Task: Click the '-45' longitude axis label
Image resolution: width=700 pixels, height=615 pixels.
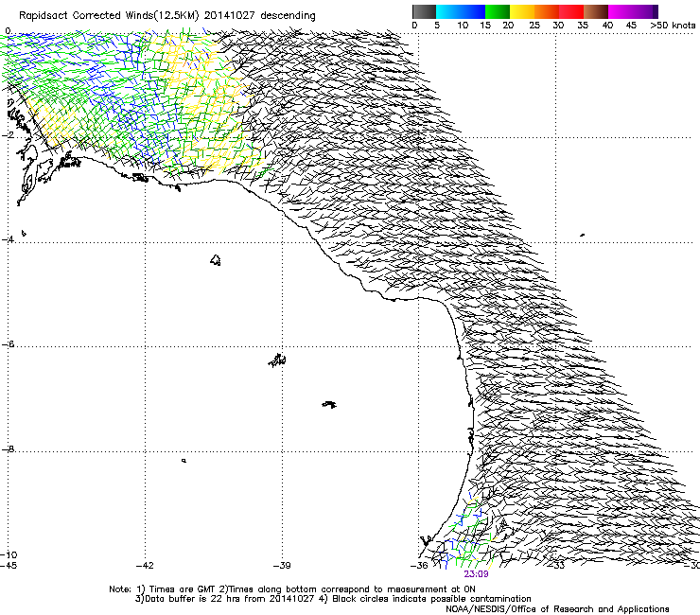Action: (x=8, y=566)
